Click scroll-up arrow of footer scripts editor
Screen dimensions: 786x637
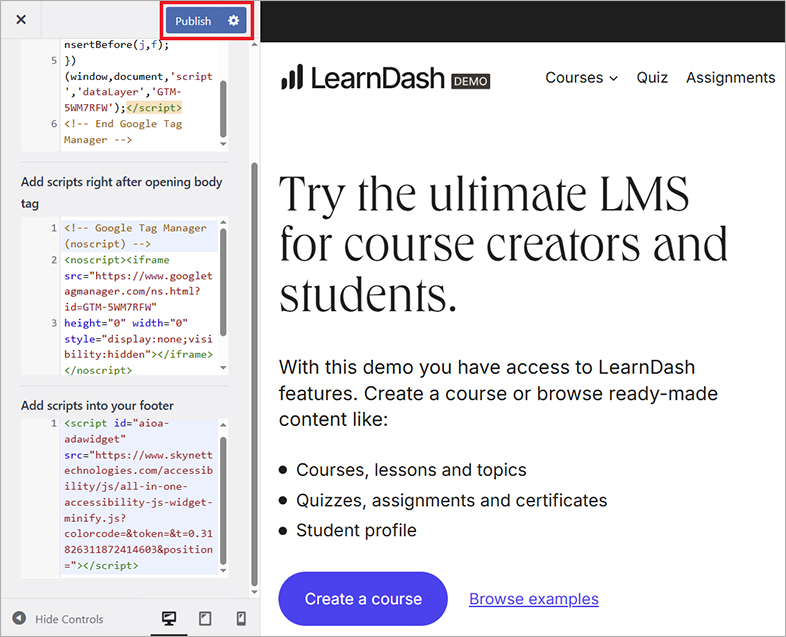[224, 425]
